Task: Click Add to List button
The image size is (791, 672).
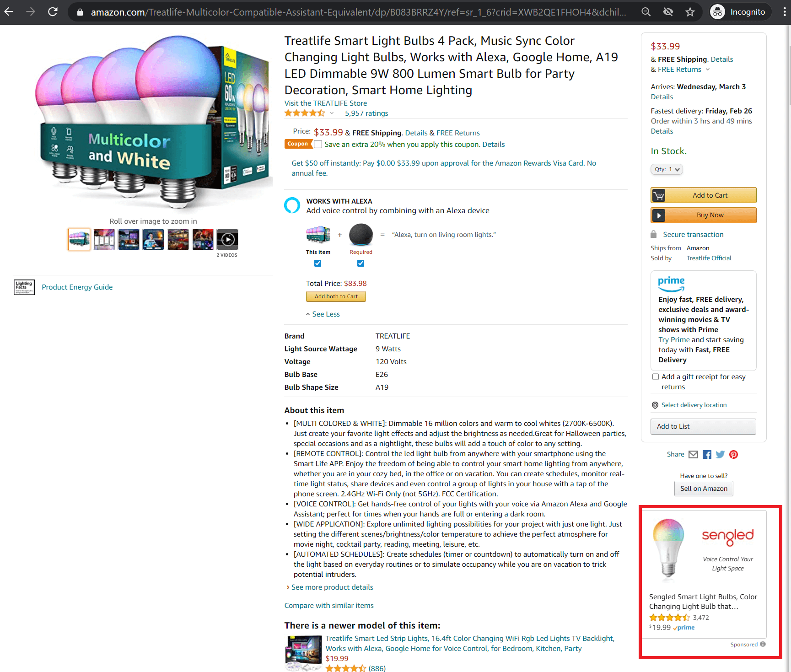Action: [703, 426]
